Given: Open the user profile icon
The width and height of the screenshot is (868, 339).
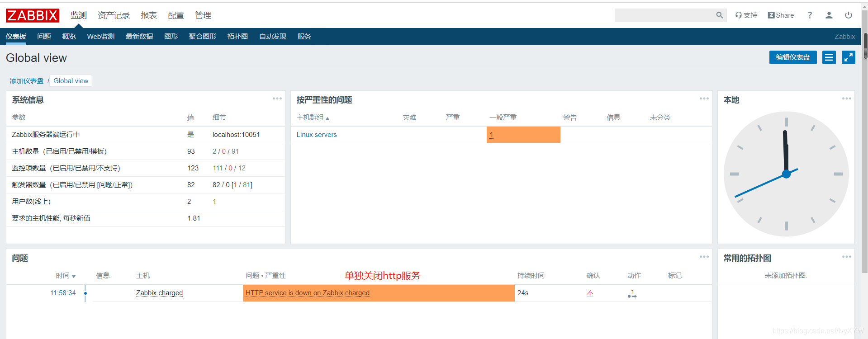Looking at the screenshot, I should [829, 15].
